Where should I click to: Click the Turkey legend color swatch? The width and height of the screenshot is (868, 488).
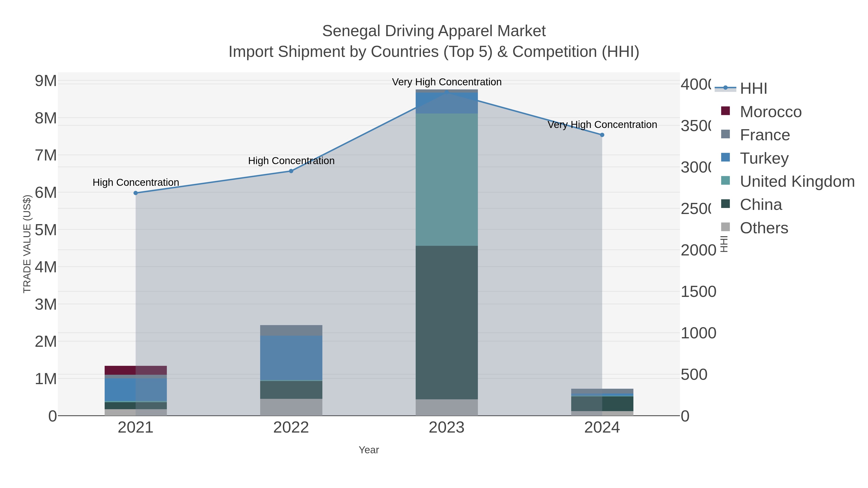[726, 157]
